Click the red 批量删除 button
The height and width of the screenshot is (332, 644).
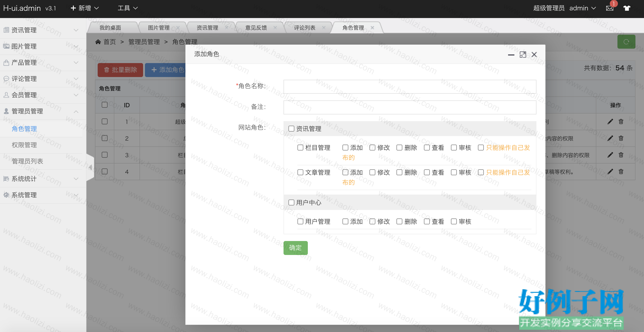click(x=120, y=70)
